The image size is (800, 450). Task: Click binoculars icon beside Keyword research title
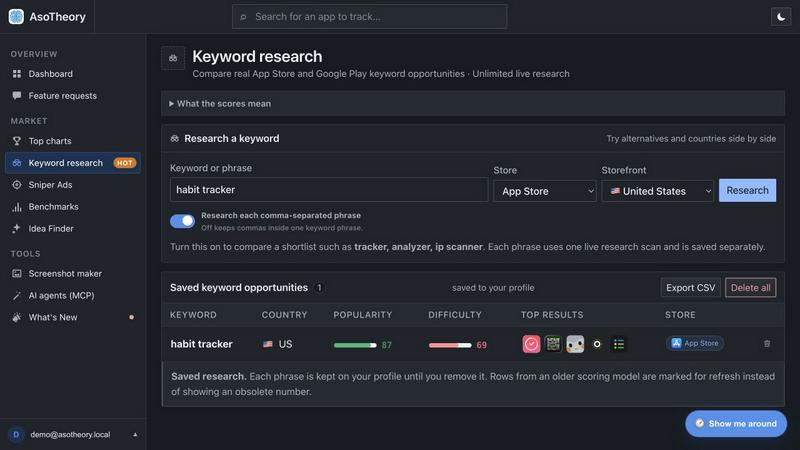point(173,58)
